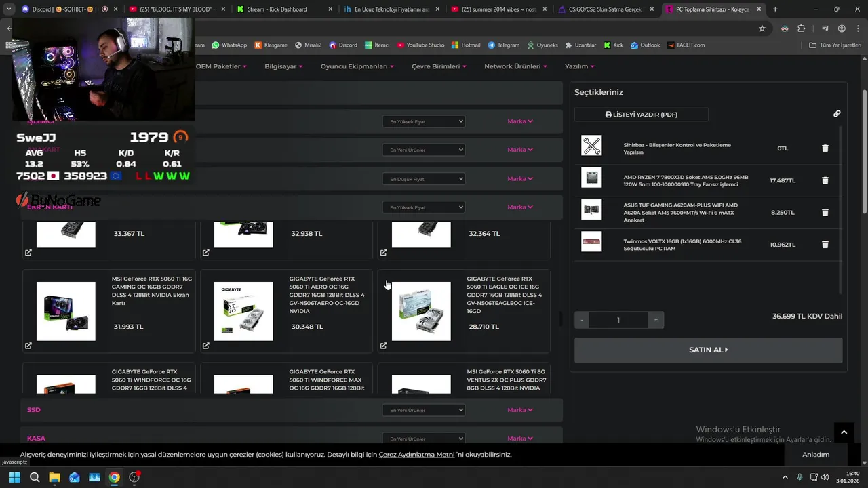Open the Kick bookmark
Viewport: 868px width, 488px height.
613,45
